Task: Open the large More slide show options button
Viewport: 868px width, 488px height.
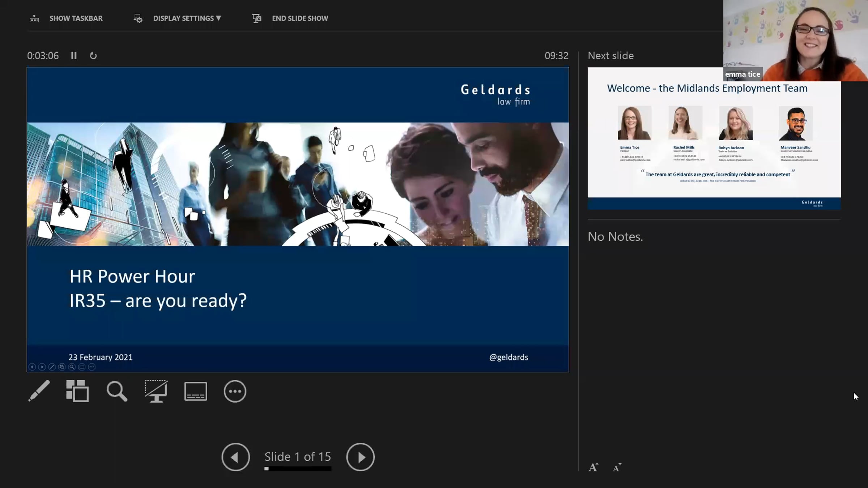Action: click(x=235, y=391)
